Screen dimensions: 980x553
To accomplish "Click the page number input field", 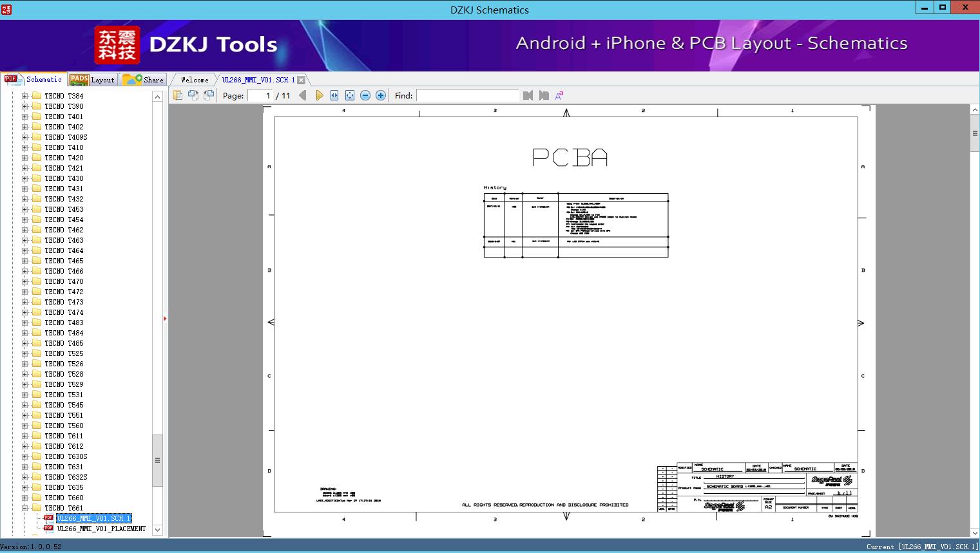I will pyautogui.click(x=260, y=95).
